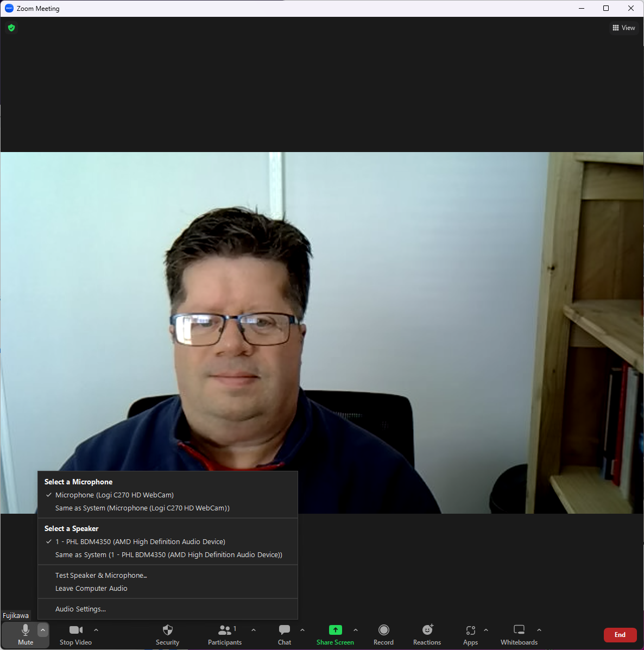Select Microphone (Logi C270 HD WebCam)
Viewport: 644px width, 650px height.
114,495
